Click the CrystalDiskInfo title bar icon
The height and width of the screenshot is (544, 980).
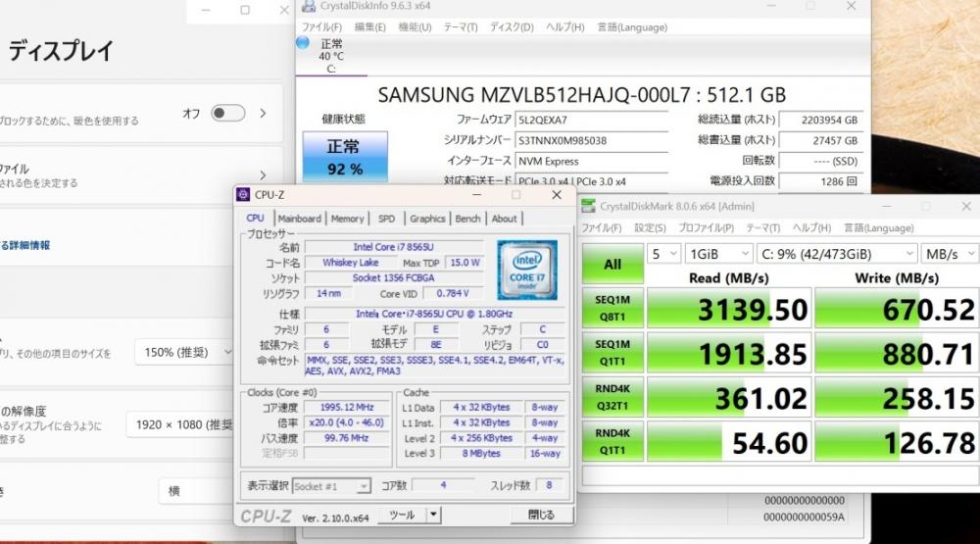coord(309,6)
